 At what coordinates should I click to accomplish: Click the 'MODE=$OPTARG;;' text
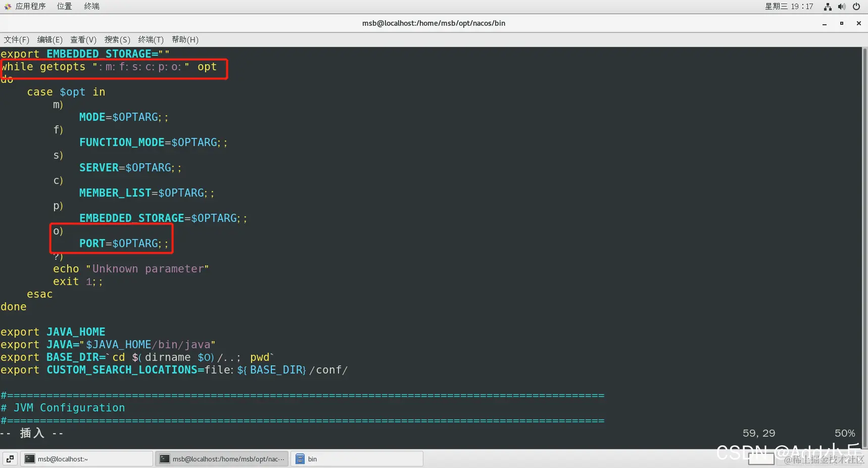(x=124, y=117)
